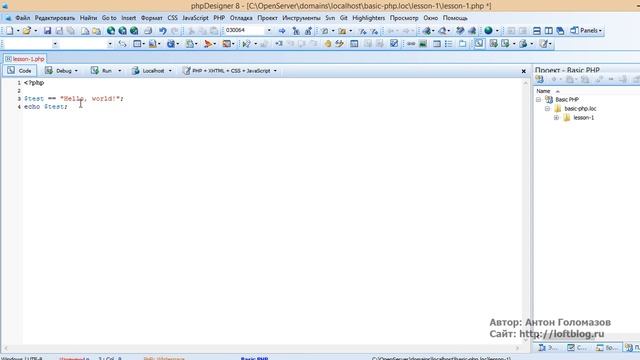Click the yellow ball icon in second toolbar

coord(328,44)
